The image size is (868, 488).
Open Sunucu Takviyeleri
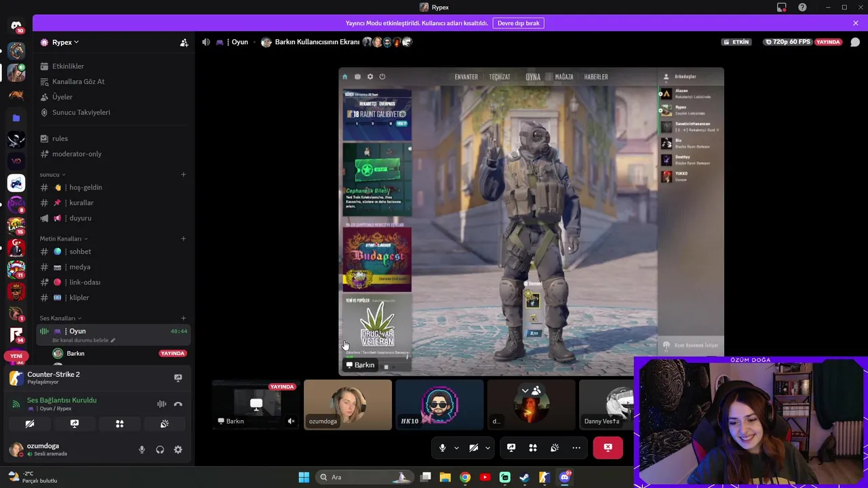81,113
